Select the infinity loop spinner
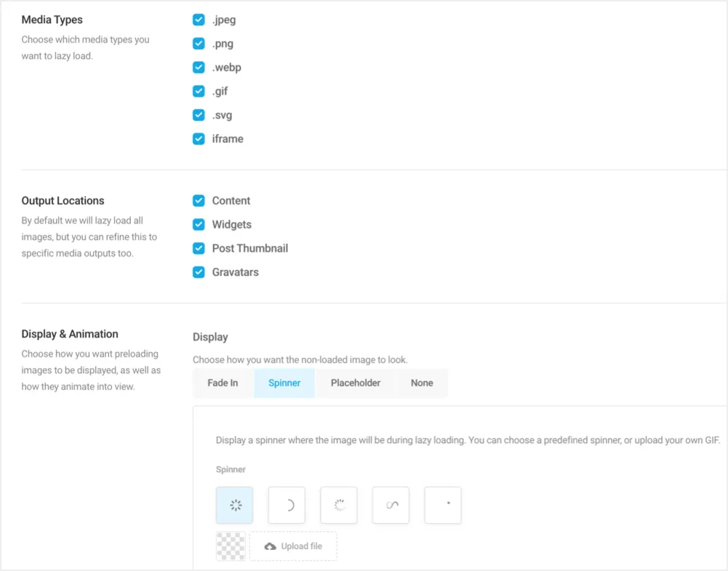Viewport: 728px width, 571px height. tap(391, 505)
